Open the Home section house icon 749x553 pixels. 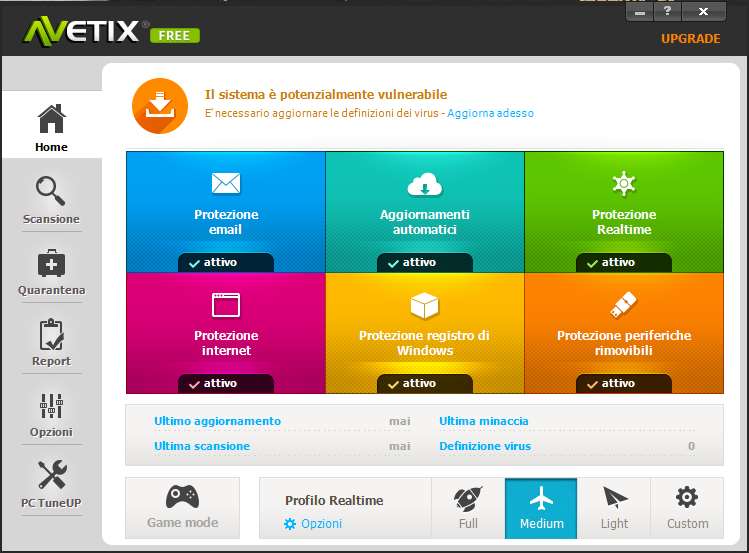coord(52,118)
